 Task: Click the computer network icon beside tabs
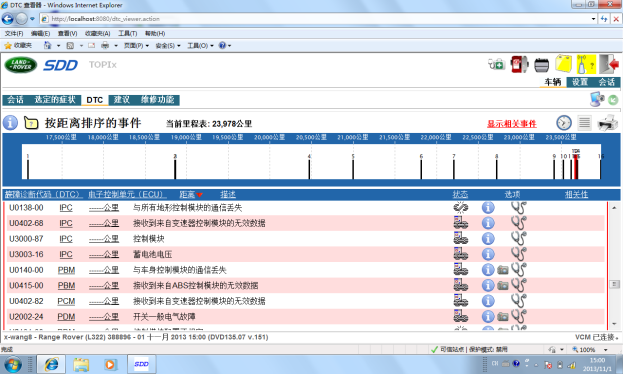(597, 99)
